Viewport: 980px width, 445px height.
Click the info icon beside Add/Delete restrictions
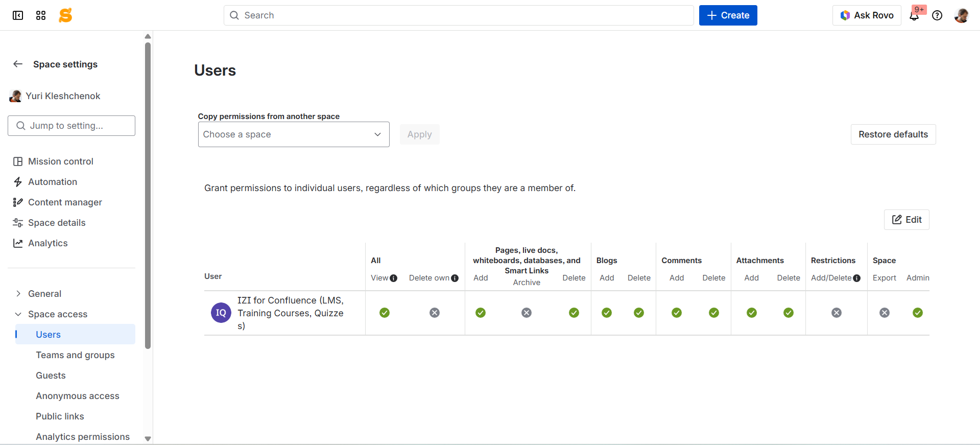(x=857, y=278)
